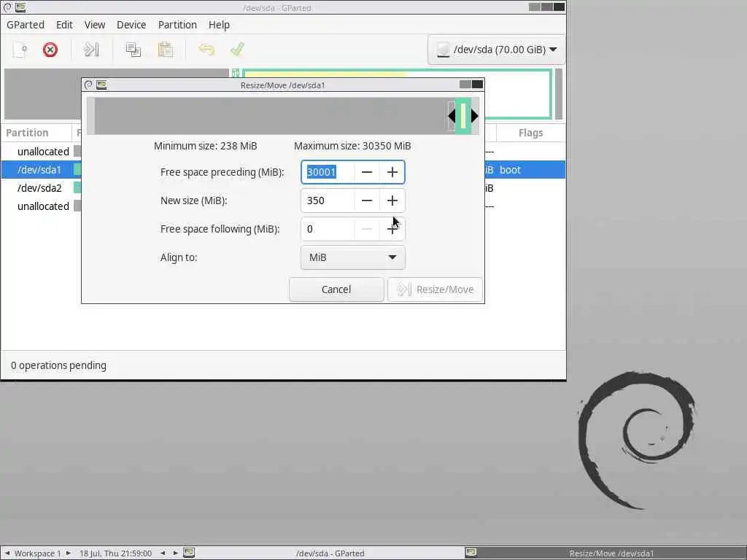Image resolution: width=747 pixels, height=560 pixels.
Task: Click the Resize/Move /dev/sda1 taskbar entry
Action: click(605, 553)
